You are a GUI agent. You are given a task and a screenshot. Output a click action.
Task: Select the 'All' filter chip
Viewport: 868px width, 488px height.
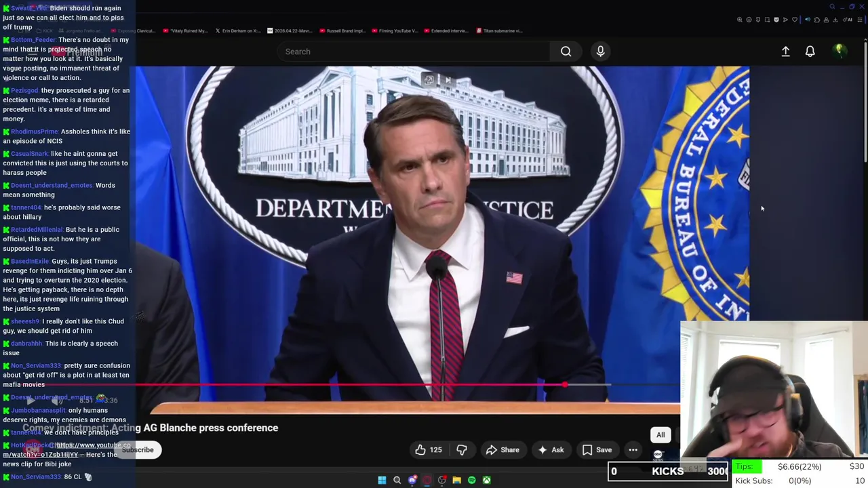(x=660, y=434)
